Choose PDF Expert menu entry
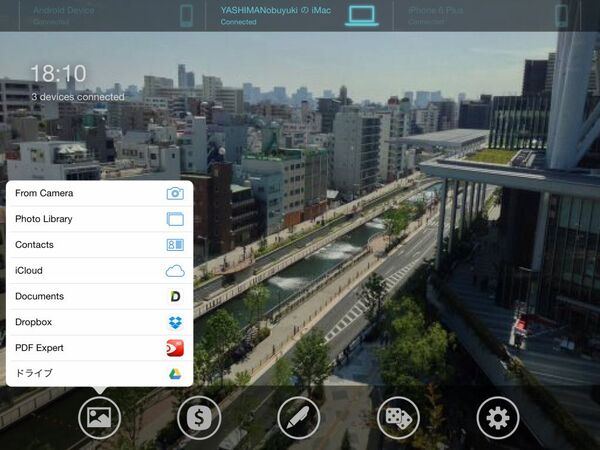Viewport: 600px width, 450px height. click(x=99, y=348)
